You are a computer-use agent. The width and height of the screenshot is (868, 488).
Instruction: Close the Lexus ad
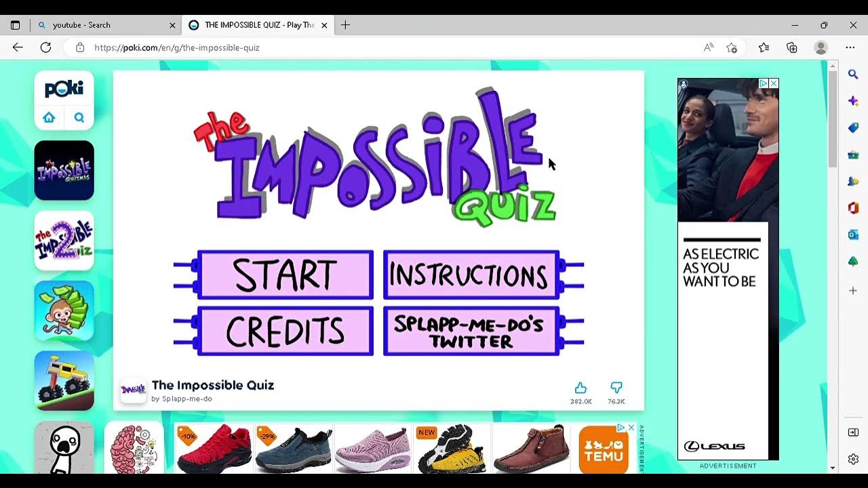pyautogui.click(x=774, y=83)
